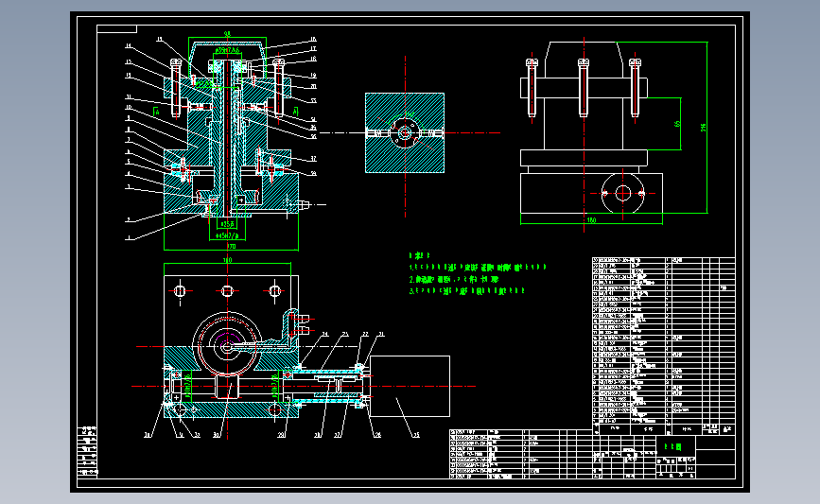Image resolution: width=820 pixels, height=504 pixels.
Task: Select the 65 vertical dimension in side view
Action: (x=677, y=124)
